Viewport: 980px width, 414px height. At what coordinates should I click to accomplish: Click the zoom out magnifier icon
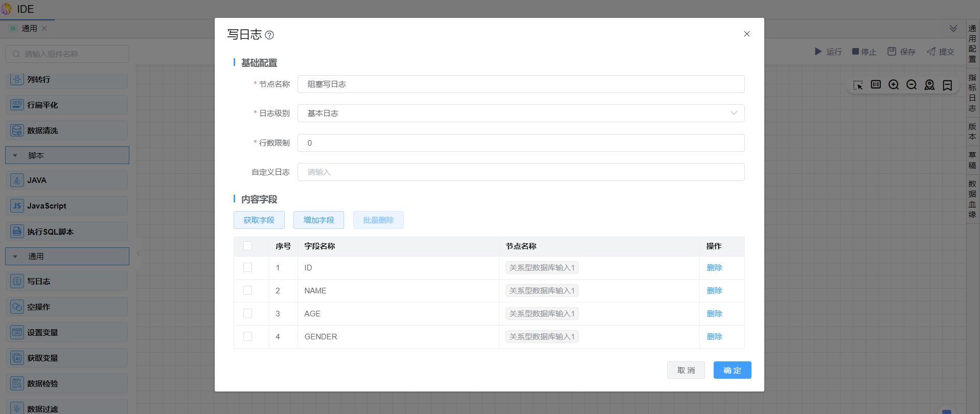coord(911,85)
